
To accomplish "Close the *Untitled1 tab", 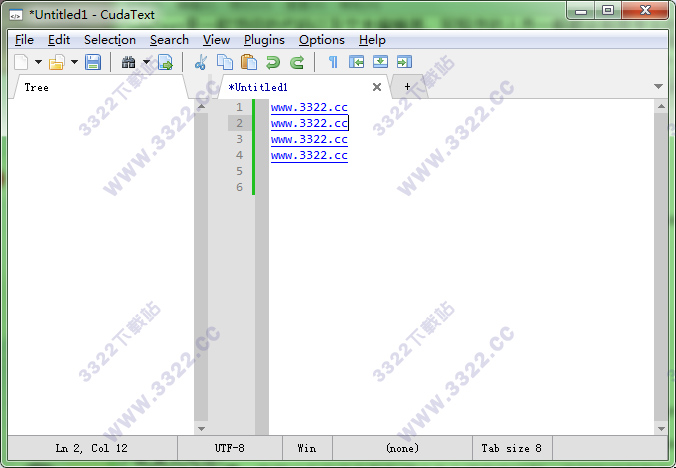I will (377, 87).
